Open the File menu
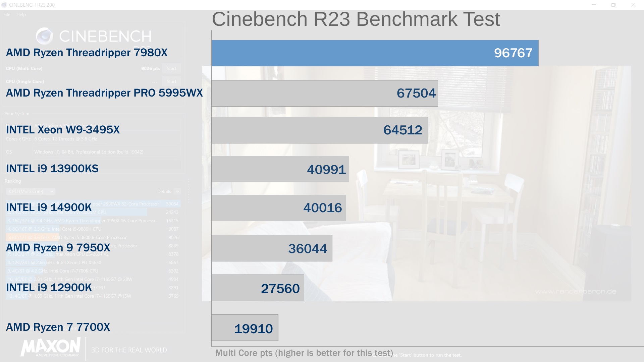644x362 pixels. coord(7,14)
